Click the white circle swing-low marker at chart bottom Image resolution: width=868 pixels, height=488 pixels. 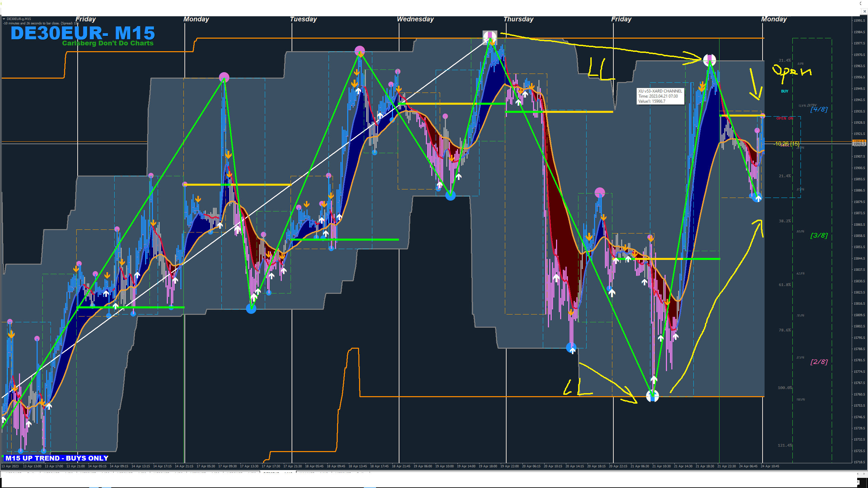(652, 395)
